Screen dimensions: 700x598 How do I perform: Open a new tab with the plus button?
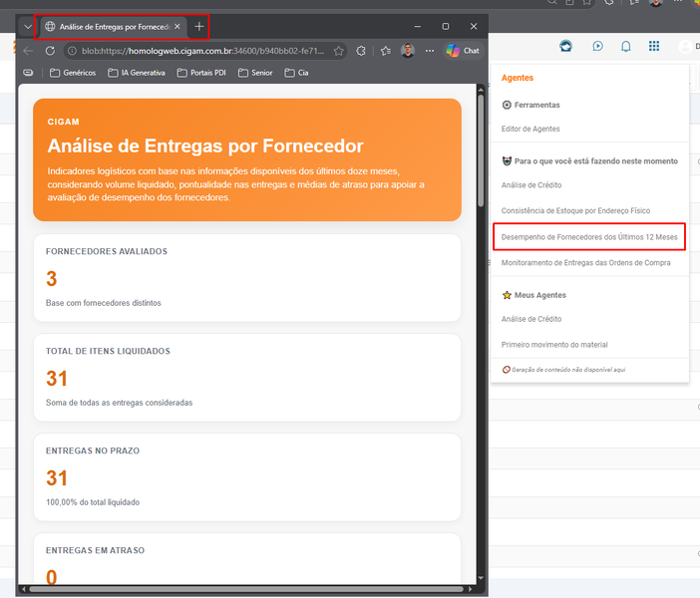coord(199,27)
